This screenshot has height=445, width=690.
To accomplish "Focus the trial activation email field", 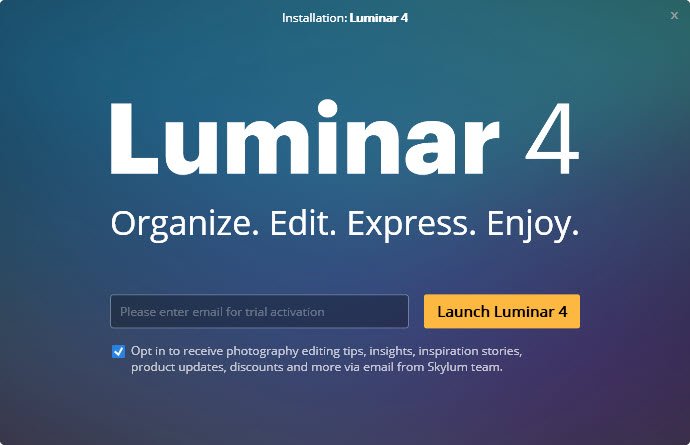I will (259, 311).
